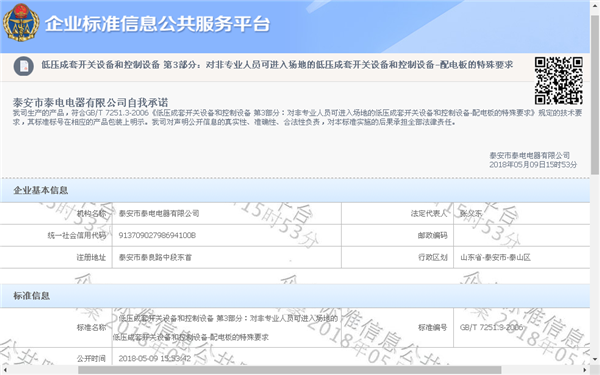This screenshot has width=600, height=375.
Task: Click the standard title text in the top bar
Action: [x=277, y=65]
